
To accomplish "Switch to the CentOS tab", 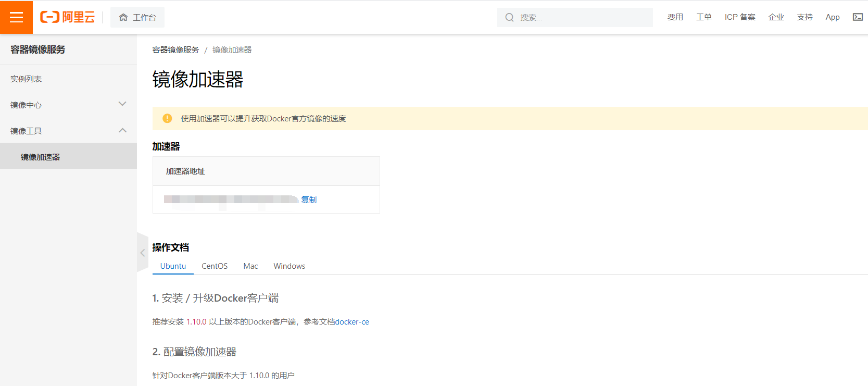I will (x=215, y=266).
